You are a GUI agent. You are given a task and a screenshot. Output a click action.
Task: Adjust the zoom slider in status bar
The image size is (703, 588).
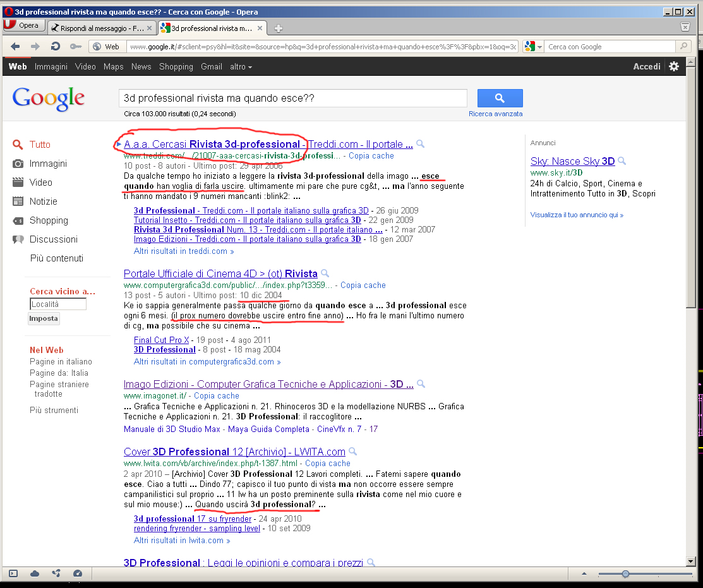coord(625,573)
